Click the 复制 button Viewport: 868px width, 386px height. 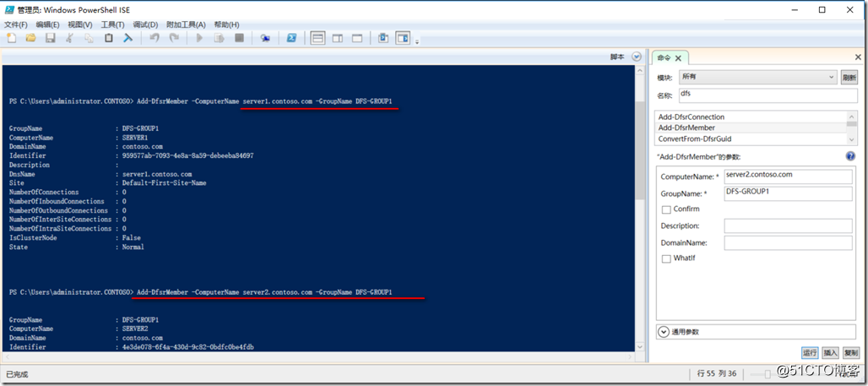coord(850,353)
